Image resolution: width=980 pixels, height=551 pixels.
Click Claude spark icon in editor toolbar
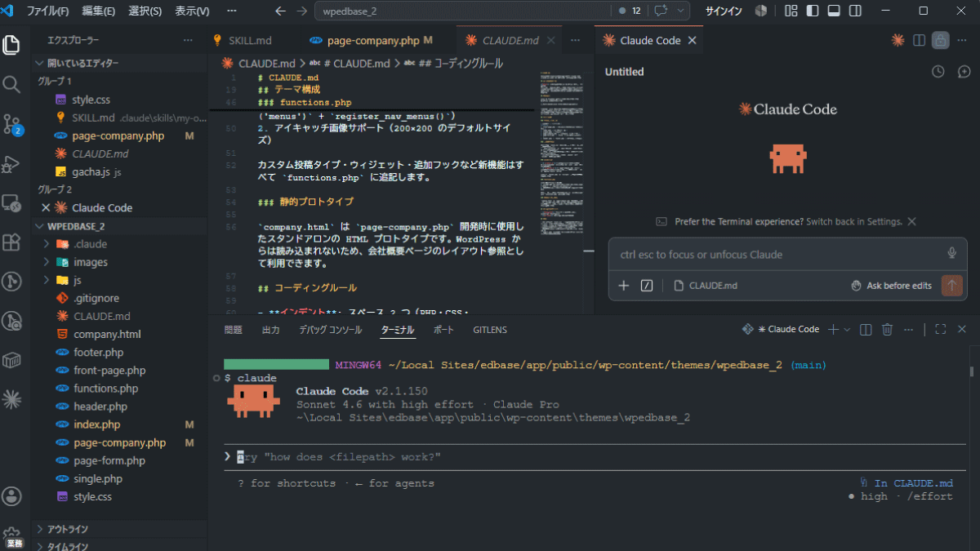[x=898, y=40]
